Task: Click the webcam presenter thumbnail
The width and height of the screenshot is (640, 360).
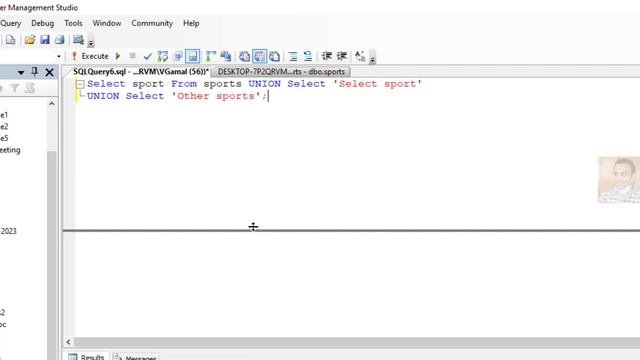Action: coord(619,180)
